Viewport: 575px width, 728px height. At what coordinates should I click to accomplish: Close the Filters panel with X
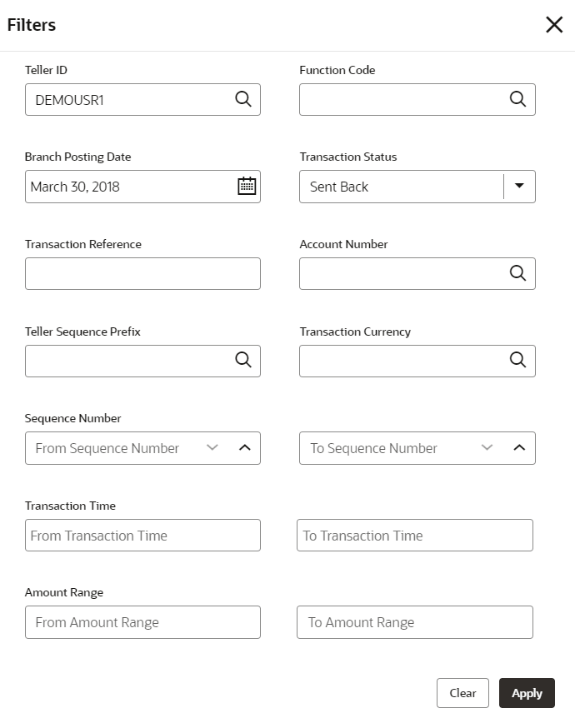click(554, 25)
